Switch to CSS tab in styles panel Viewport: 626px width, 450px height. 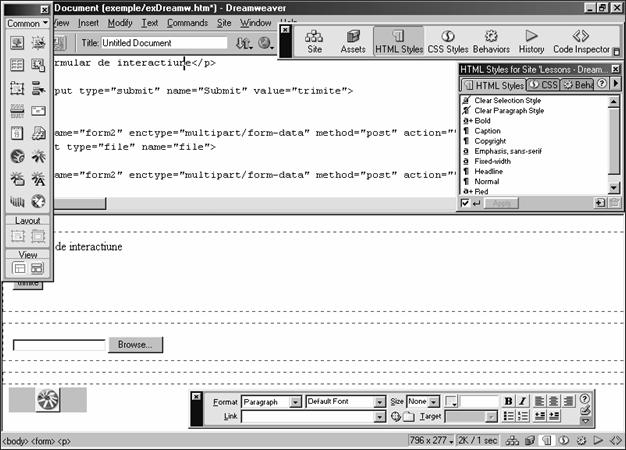pos(543,85)
